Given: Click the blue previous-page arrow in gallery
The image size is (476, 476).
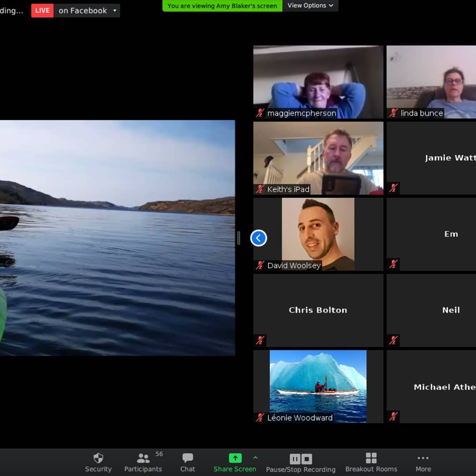Looking at the screenshot, I should click(x=259, y=238).
